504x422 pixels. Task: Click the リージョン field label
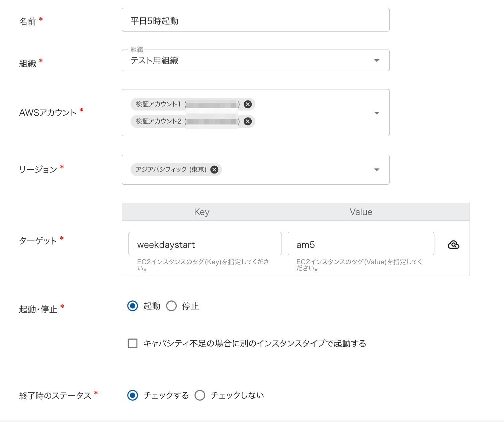(x=38, y=169)
